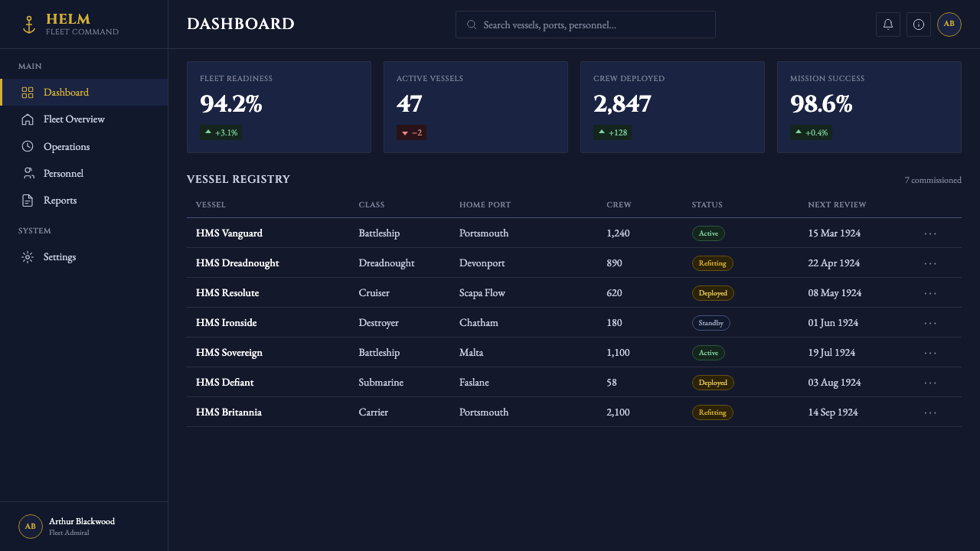This screenshot has height=551, width=980.
Task: Click Active status badge for HMS Vanguard
Action: 708,233
